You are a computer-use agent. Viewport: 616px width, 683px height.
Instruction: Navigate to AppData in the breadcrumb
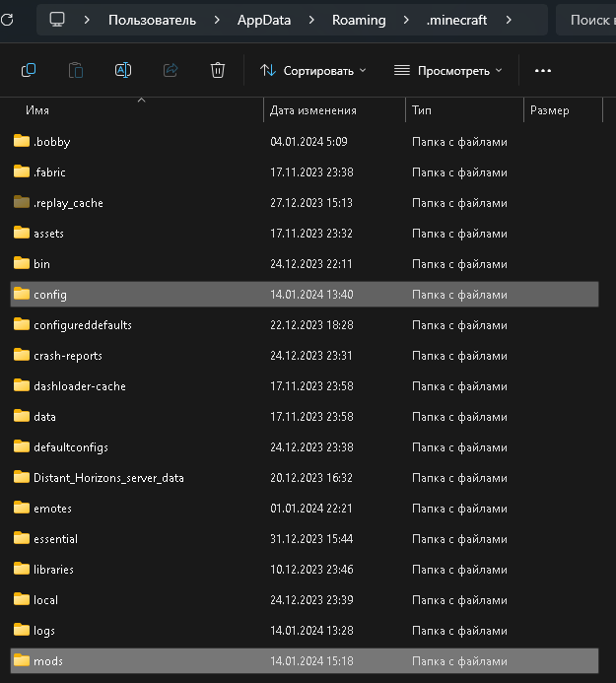pos(264,20)
